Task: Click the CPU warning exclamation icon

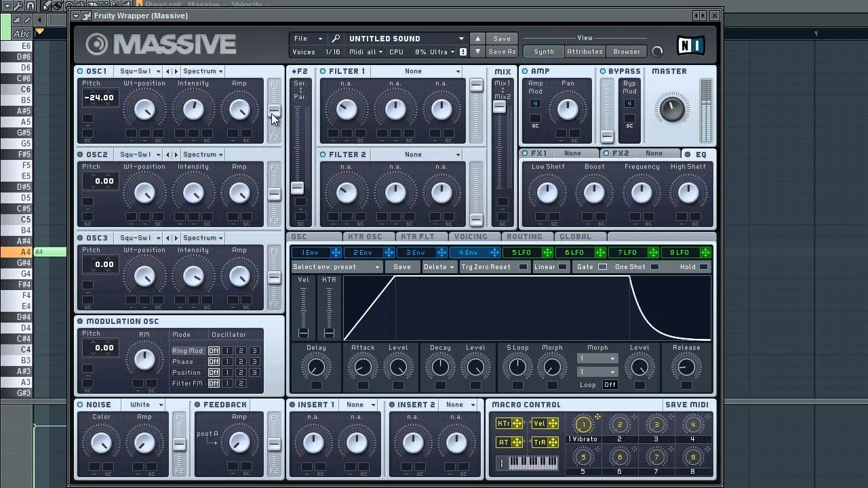Action: (463, 52)
